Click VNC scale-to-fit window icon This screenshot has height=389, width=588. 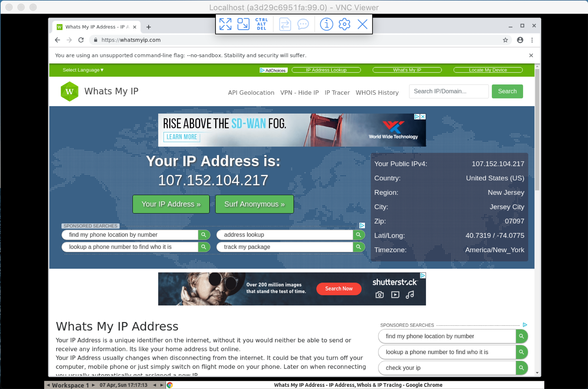[243, 24]
